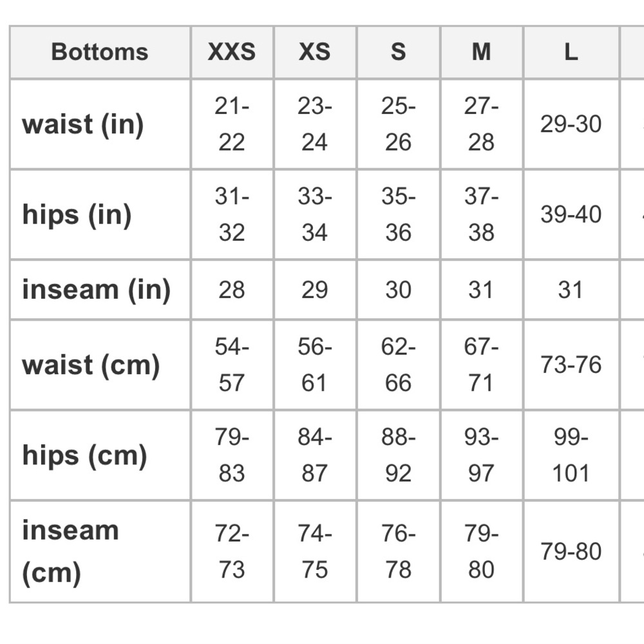Click the L size column header

[571, 52]
